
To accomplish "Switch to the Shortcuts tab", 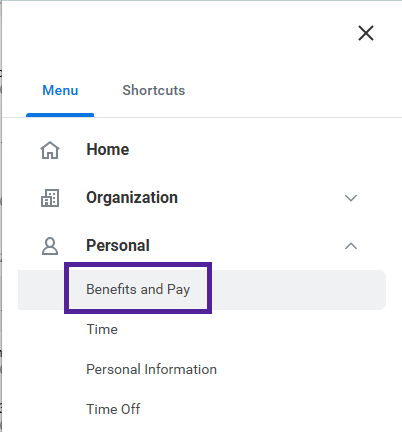I will coord(154,90).
